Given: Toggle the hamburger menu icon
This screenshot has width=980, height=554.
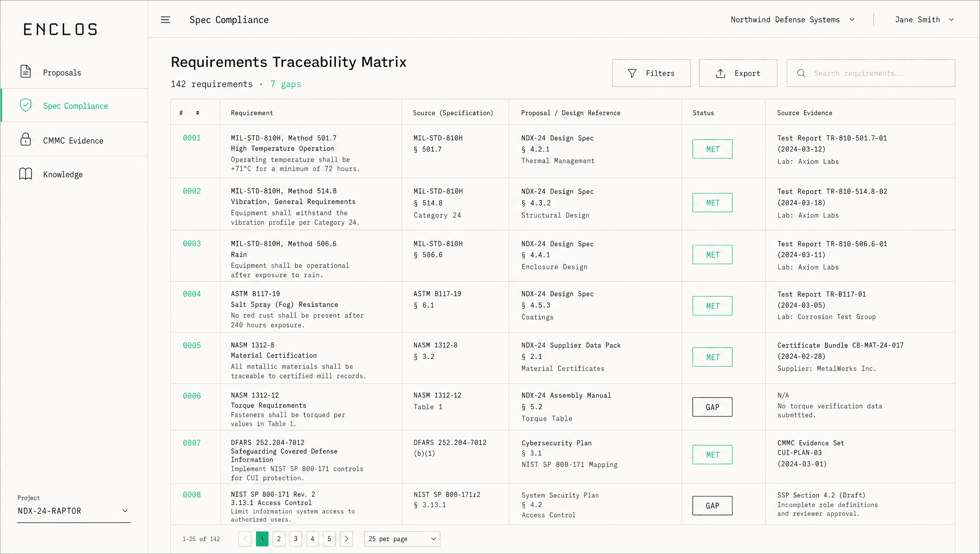Looking at the screenshot, I should pos(165,20).
